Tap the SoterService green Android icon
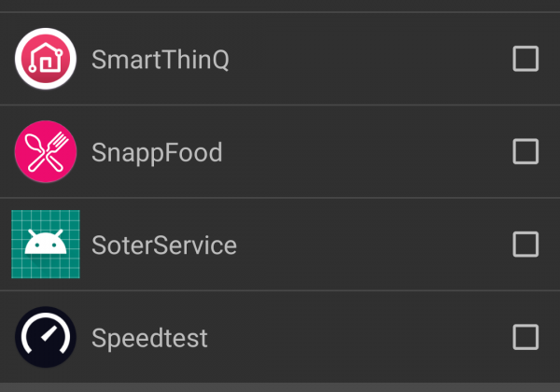 [x=46, y=245]
